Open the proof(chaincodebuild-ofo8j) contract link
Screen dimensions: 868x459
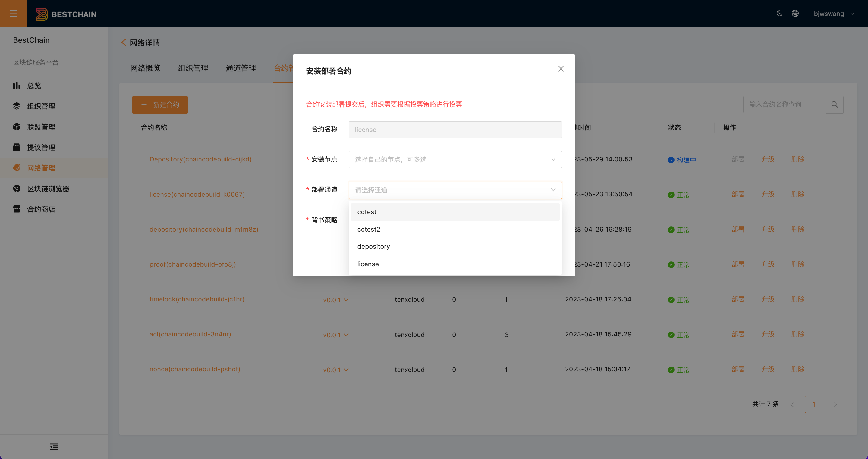193,264
